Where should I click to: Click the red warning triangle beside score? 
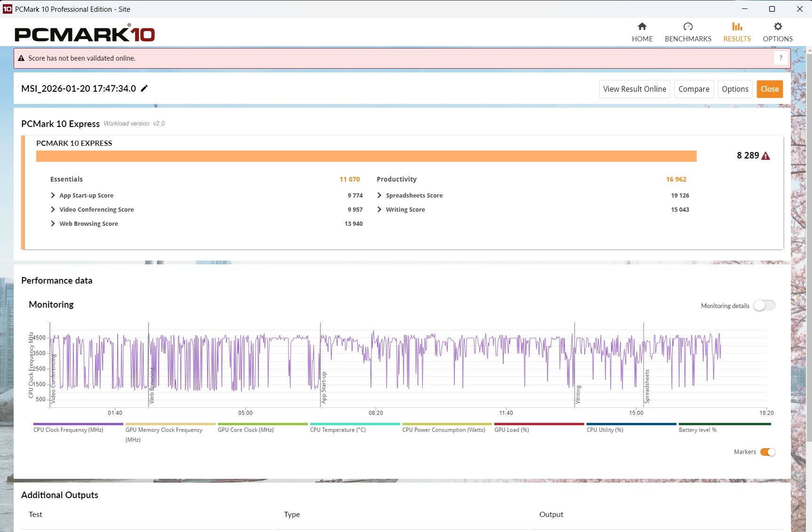(x=766, y=156)
